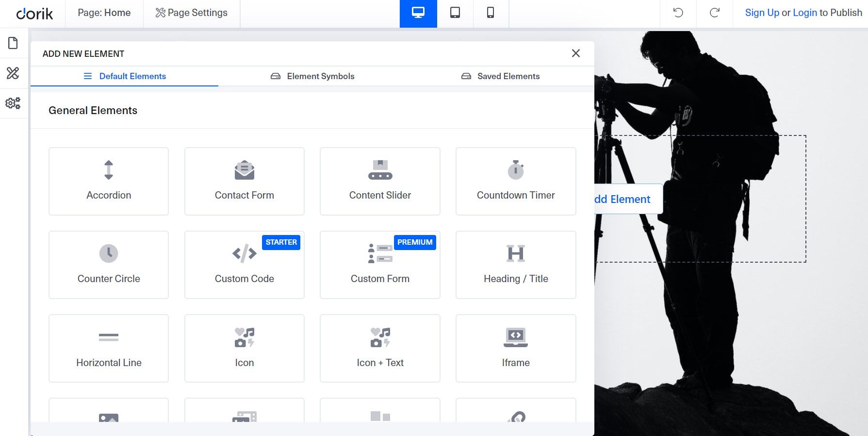This screenshot has height=436, width=868.
Task: Click the PREMIUM badge on Custom Form
Action: click(x=415, y=242)
